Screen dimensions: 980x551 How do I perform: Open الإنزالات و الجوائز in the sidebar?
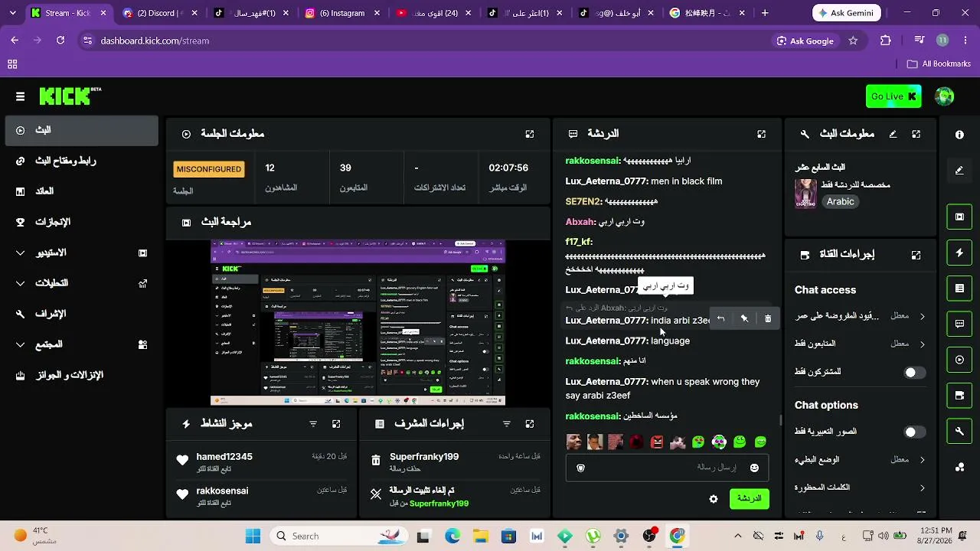[82, 375]
